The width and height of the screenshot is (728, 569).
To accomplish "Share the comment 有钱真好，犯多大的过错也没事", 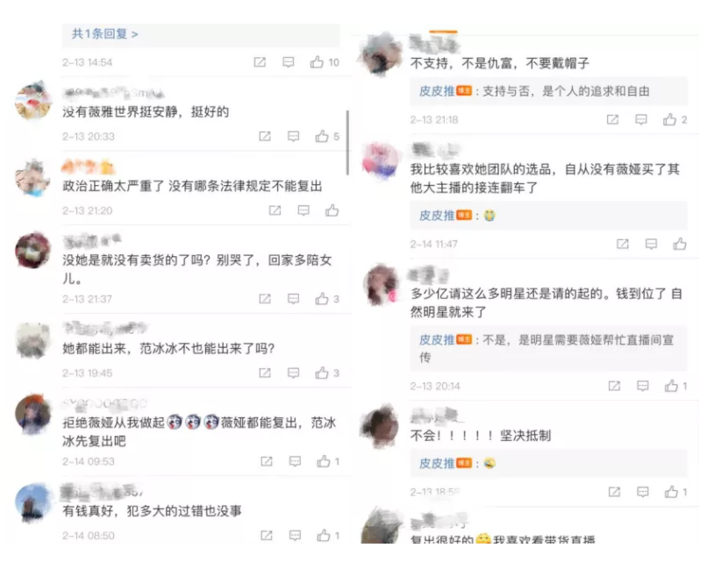I will pyautogui.click(x=267, y=536).
